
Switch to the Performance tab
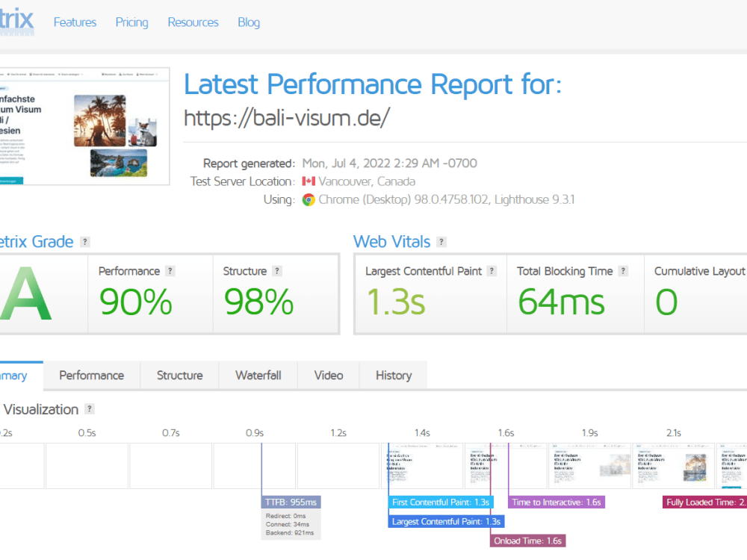click(91, 376)
